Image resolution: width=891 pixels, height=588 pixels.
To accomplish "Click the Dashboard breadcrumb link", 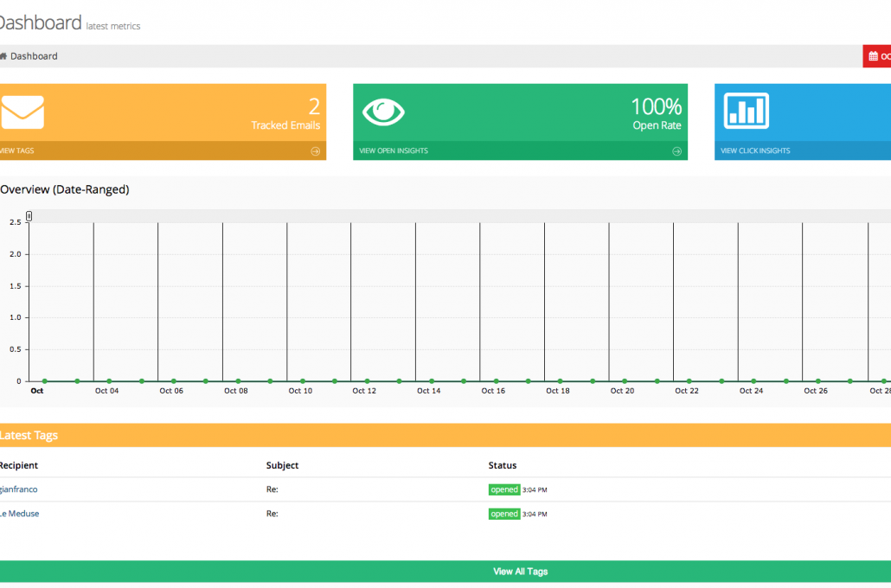I will pos(34,56).
